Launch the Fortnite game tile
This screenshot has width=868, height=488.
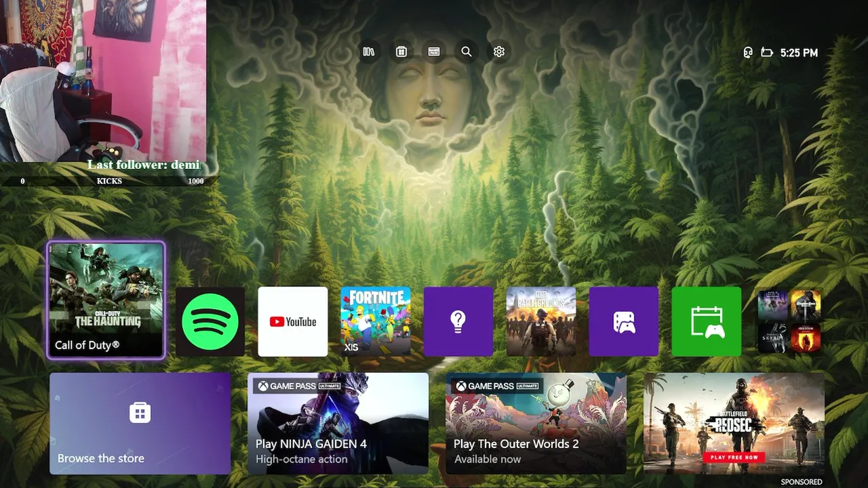(376, 321)
